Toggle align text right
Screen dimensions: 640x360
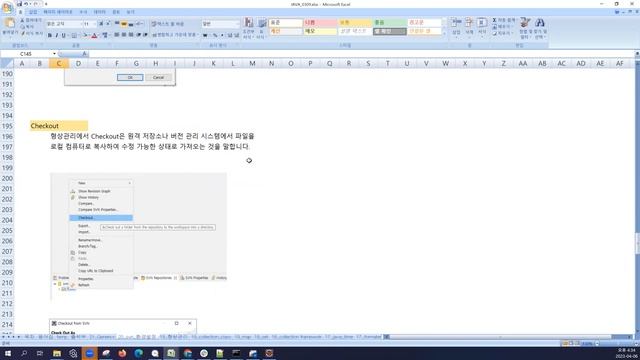point(131,35)
